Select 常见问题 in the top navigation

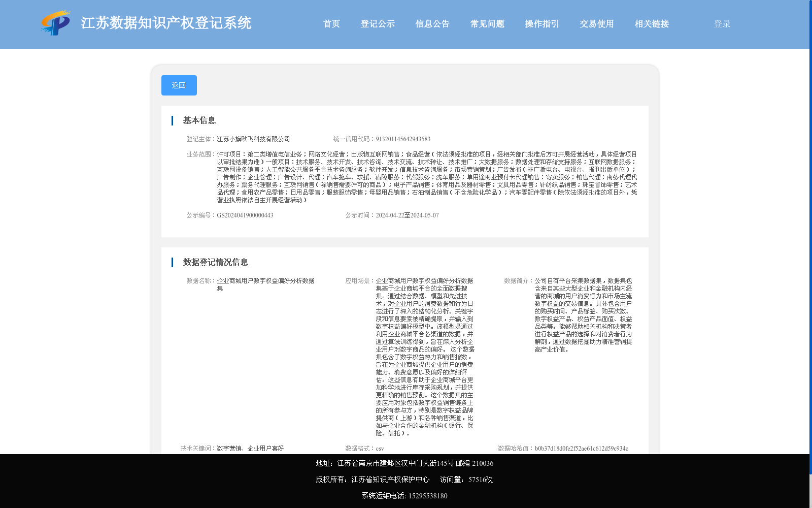(487, 24)
